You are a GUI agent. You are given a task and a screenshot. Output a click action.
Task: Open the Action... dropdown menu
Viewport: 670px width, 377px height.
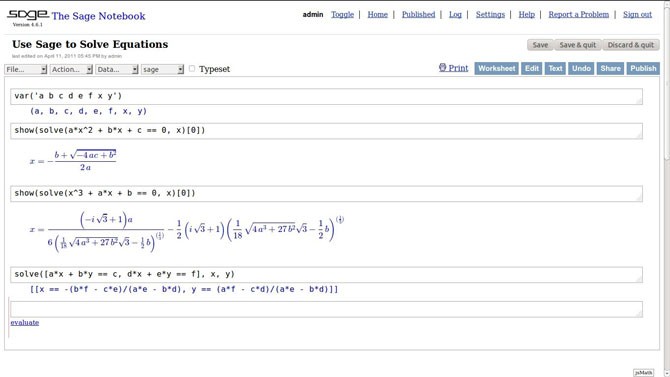coord(71,69)
